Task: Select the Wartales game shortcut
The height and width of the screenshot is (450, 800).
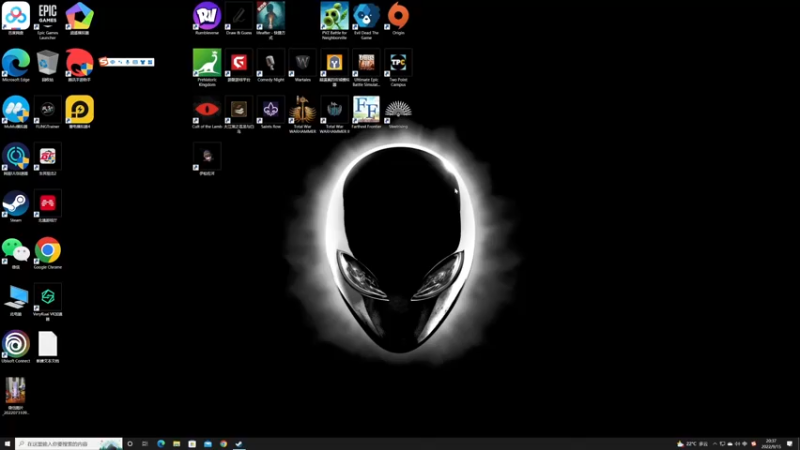Action: 303,65
